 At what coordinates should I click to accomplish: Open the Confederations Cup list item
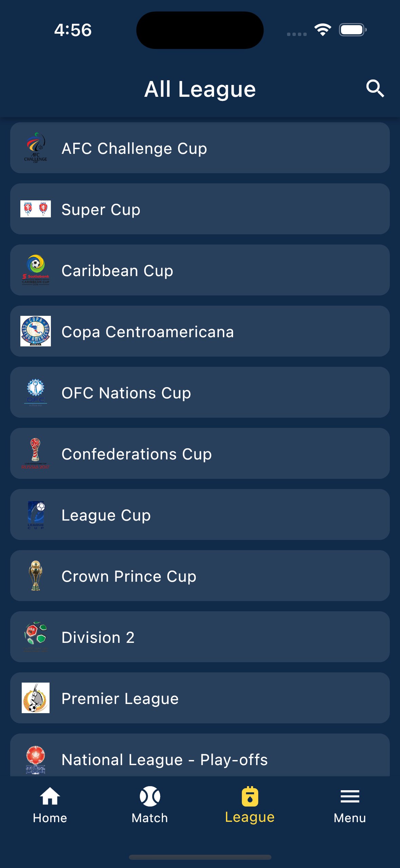click(200, 453)
